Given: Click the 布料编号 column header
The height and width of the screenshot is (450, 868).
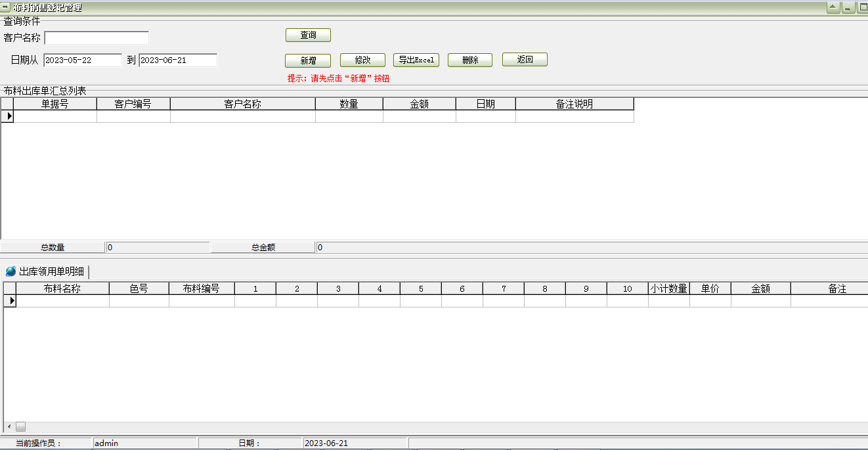Looking at the screenshot, I should click(202, 288).
